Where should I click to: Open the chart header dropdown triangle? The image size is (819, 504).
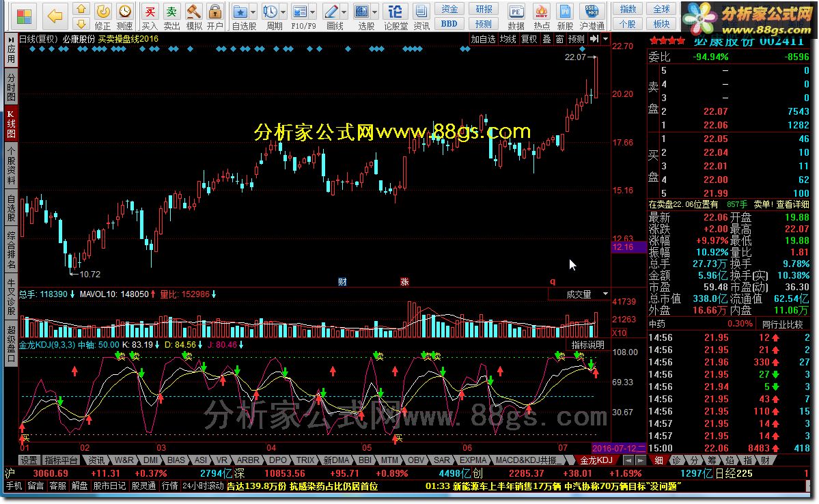(x=605, y=39)
